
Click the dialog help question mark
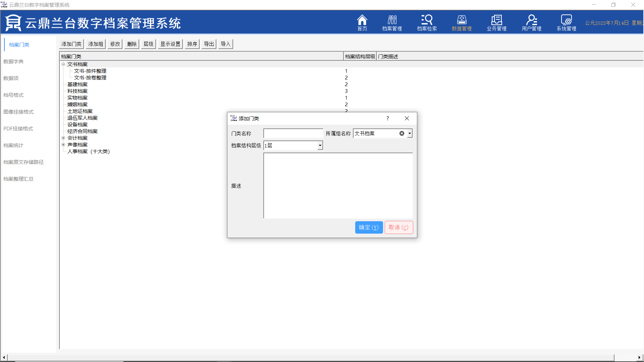tap(387, 118)
